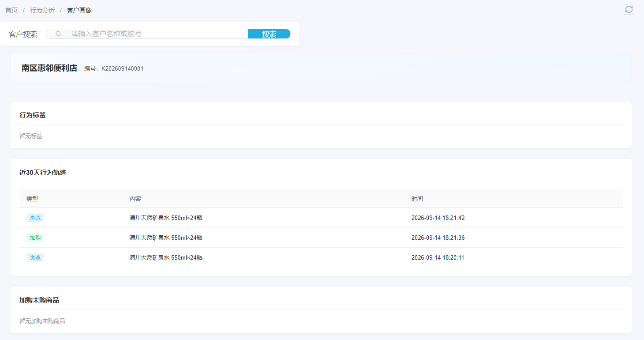Click customer number K202609140001
Viewport: 644px width, 340px height.
(123, 68)
